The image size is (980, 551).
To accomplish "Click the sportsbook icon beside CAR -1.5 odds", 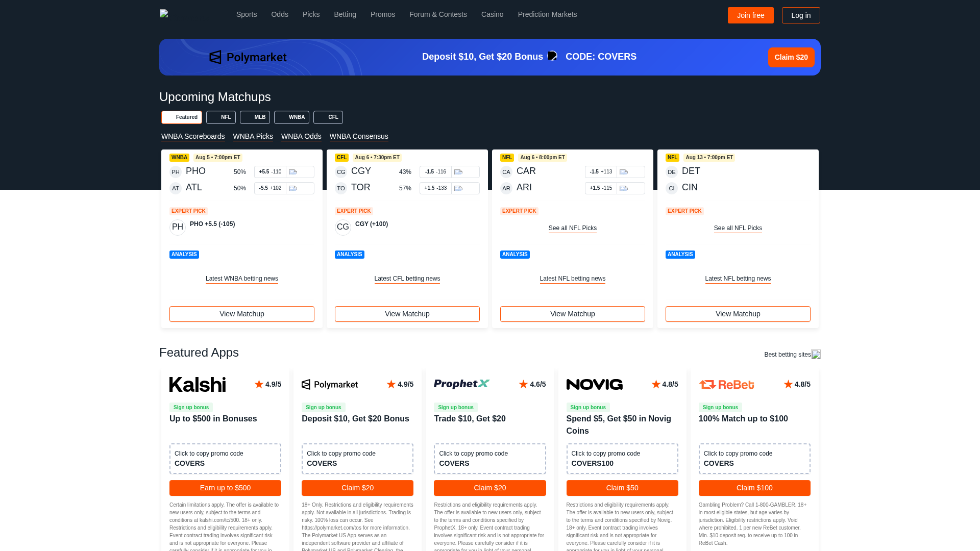I will (624, 172).
